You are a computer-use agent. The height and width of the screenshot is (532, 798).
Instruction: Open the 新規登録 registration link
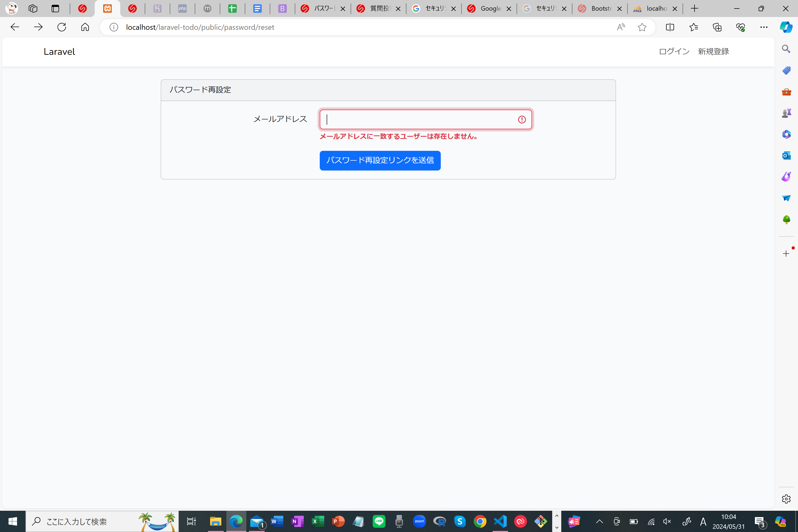click(713, 51)
